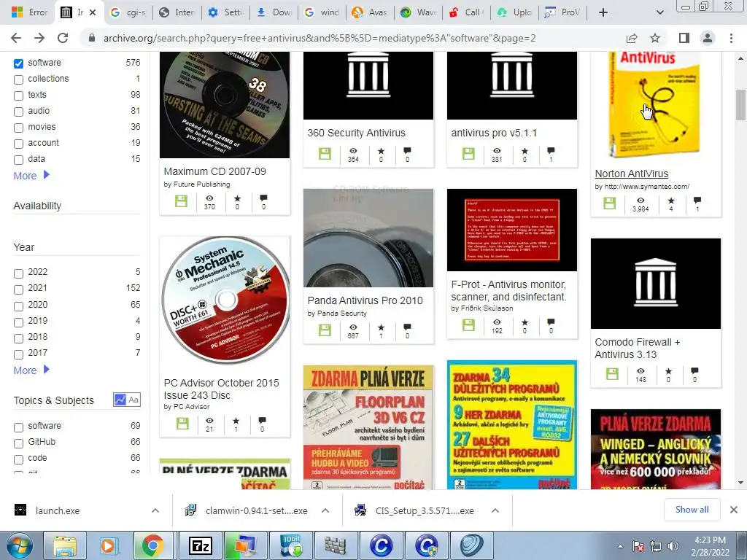The image size is (747, 560).
Task: Click the browser back arrow
Action: click(x=16, y=38)
